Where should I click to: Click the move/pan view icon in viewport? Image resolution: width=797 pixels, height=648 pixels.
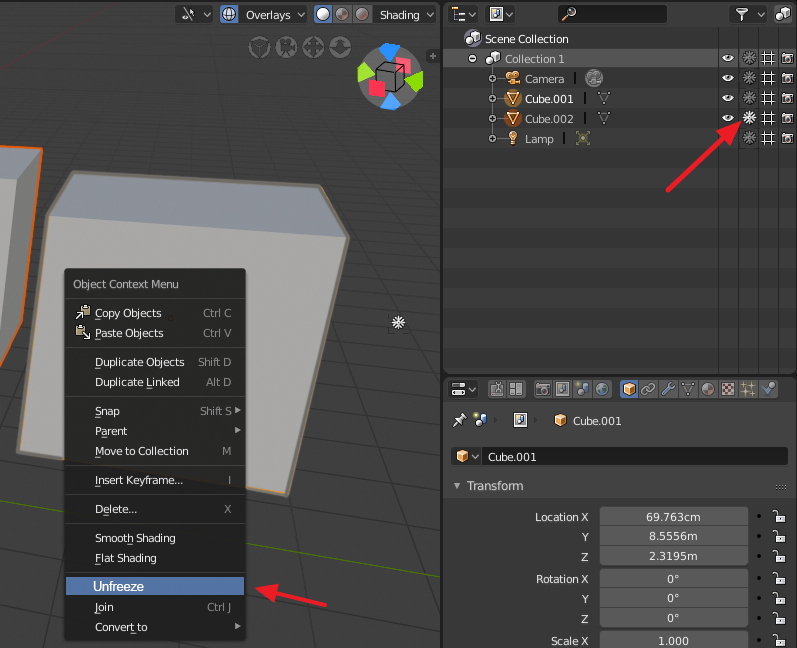(x=313, y=47)
